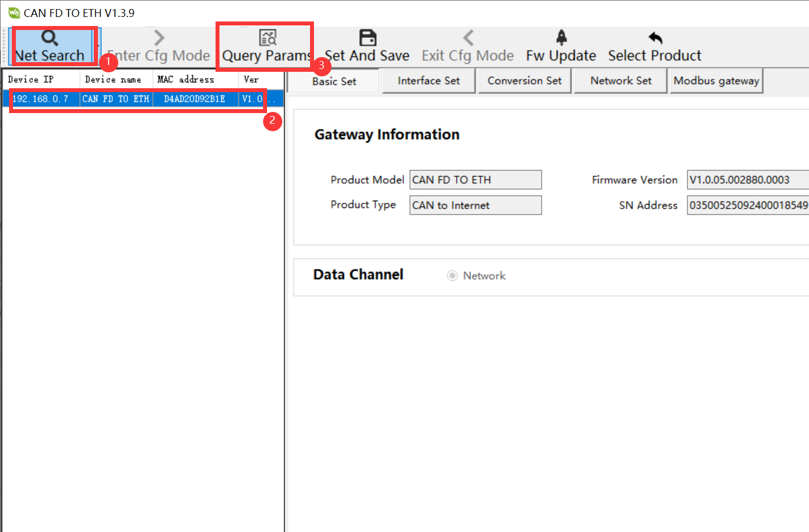The width and height of the screenshot is (809, 532).
Task: Click the Query Params icon
Action: (267, 38)
